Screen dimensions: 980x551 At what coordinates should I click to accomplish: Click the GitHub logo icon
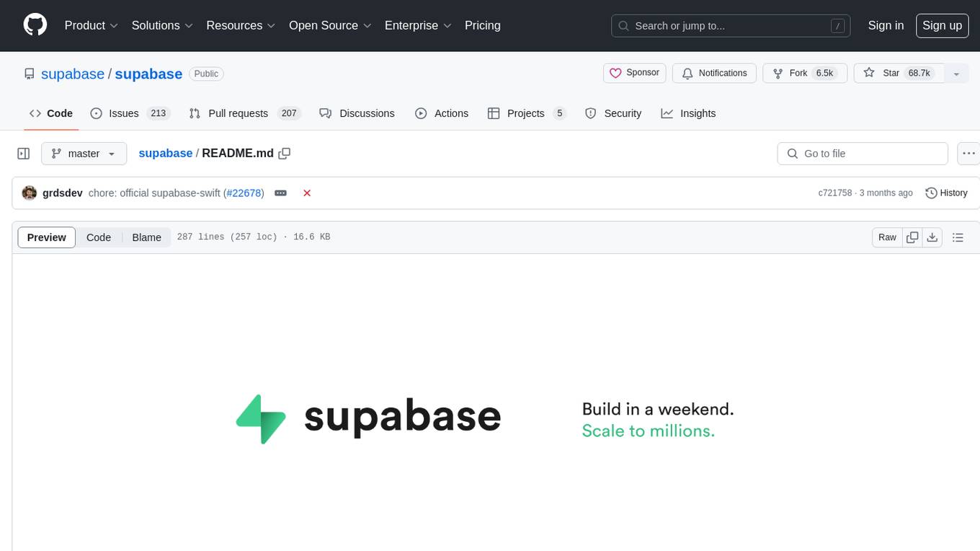[x=35, y=25]
